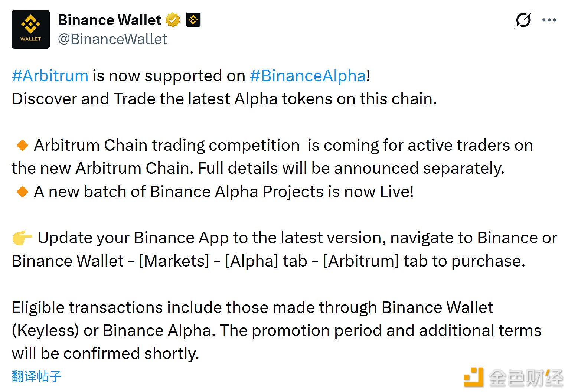This screenshot has width=568, height=392.
Task: Click the 翻译帖子 translate post link
Action: point(36,376)
